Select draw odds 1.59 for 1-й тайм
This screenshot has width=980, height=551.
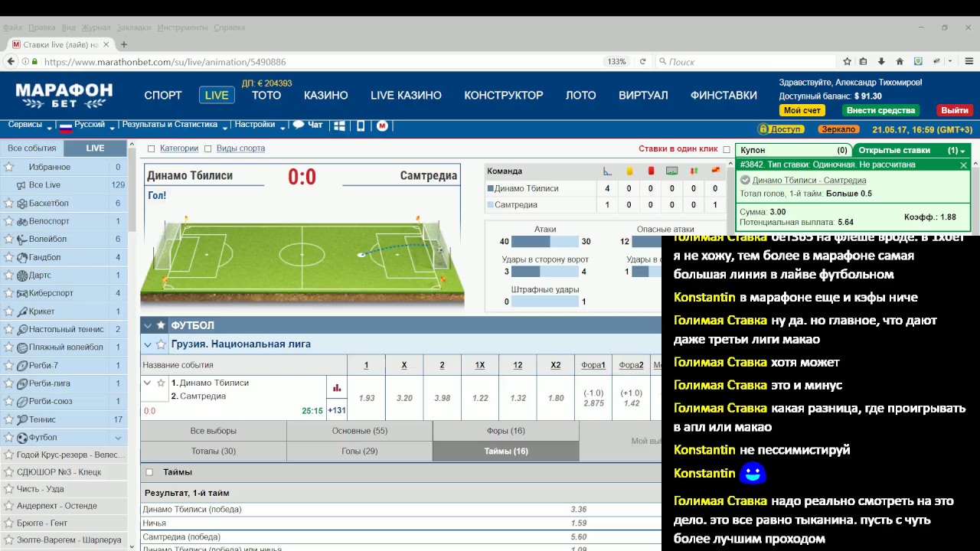click(579, 523)
